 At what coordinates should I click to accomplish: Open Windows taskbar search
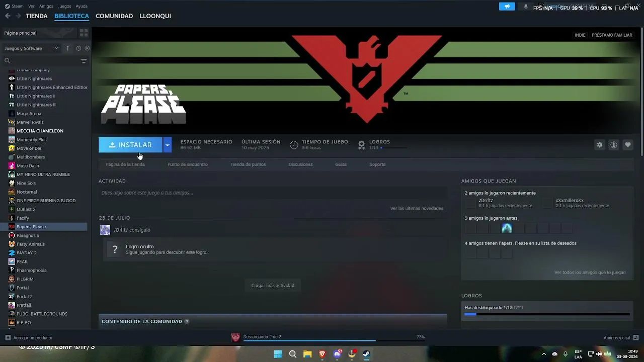tap(293, 354)
